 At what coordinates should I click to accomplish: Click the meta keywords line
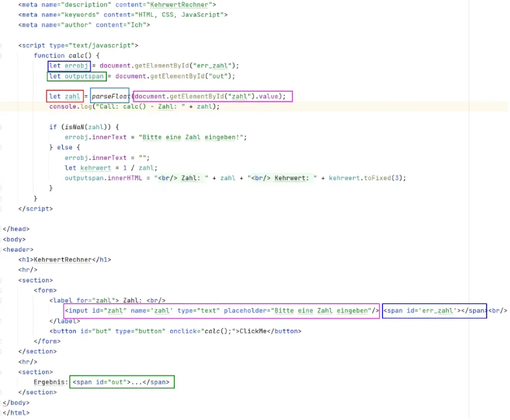[x=123, y=14]
